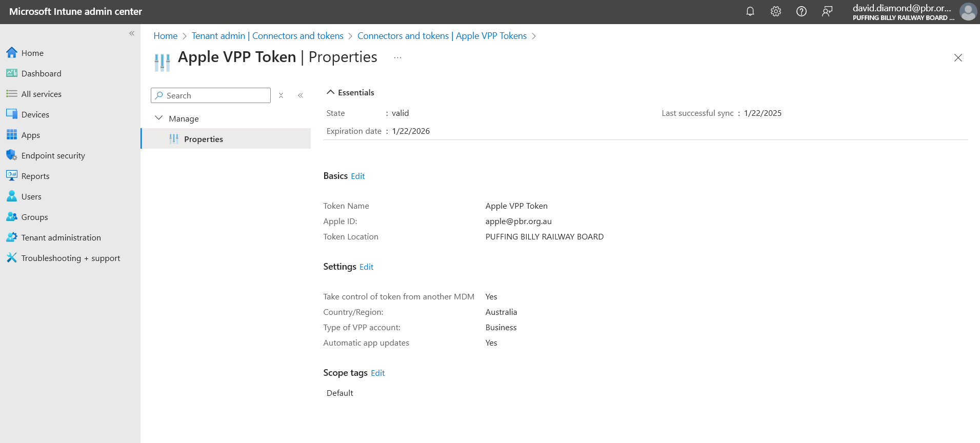The height and width of the screenshot is (443, 980).
Task: Open the help question mark icon
Action: pyautogui.click(x=802, y=11)
